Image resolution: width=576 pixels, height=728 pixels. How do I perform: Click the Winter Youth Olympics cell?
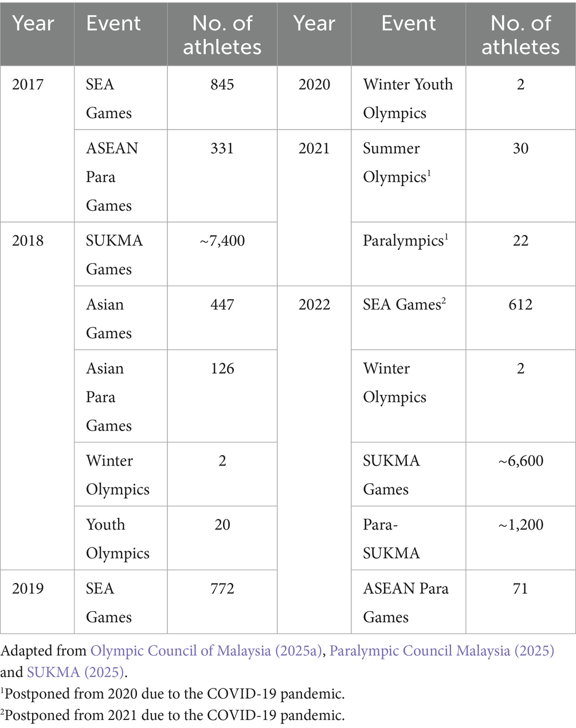pyautogui.click(x=407, y=98)
